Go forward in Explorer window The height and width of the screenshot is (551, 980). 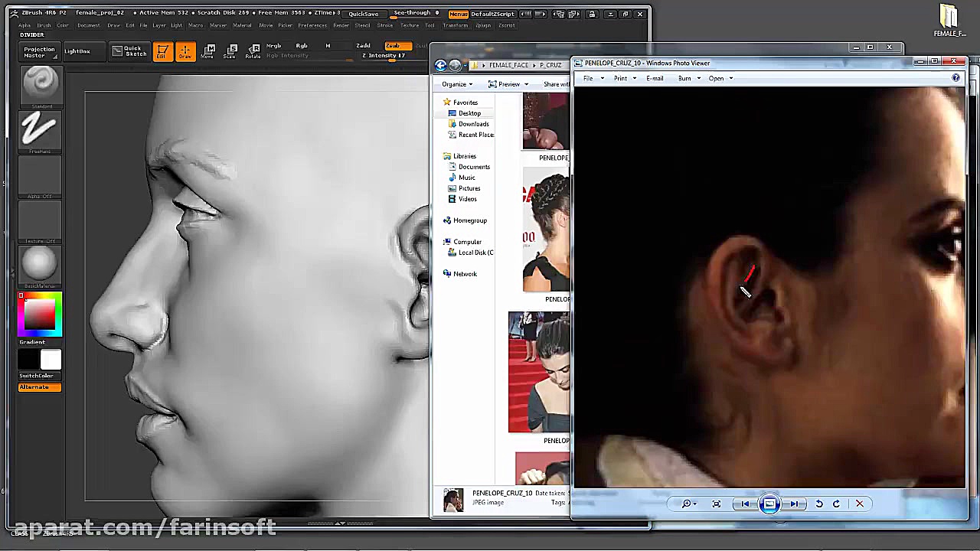tap(456, 65)
